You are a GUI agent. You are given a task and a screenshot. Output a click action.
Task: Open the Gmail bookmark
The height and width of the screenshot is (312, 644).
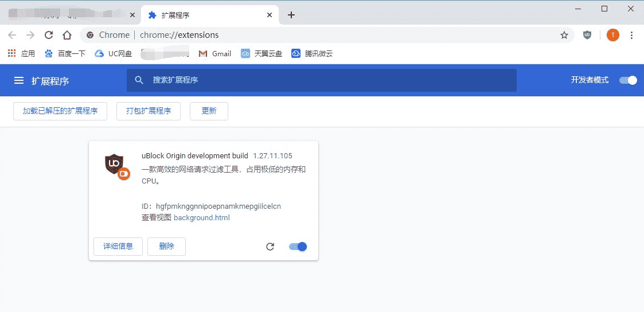215,53
